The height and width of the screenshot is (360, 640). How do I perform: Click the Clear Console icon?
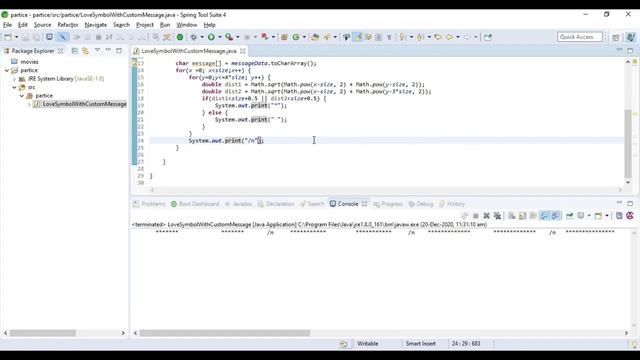511,216
